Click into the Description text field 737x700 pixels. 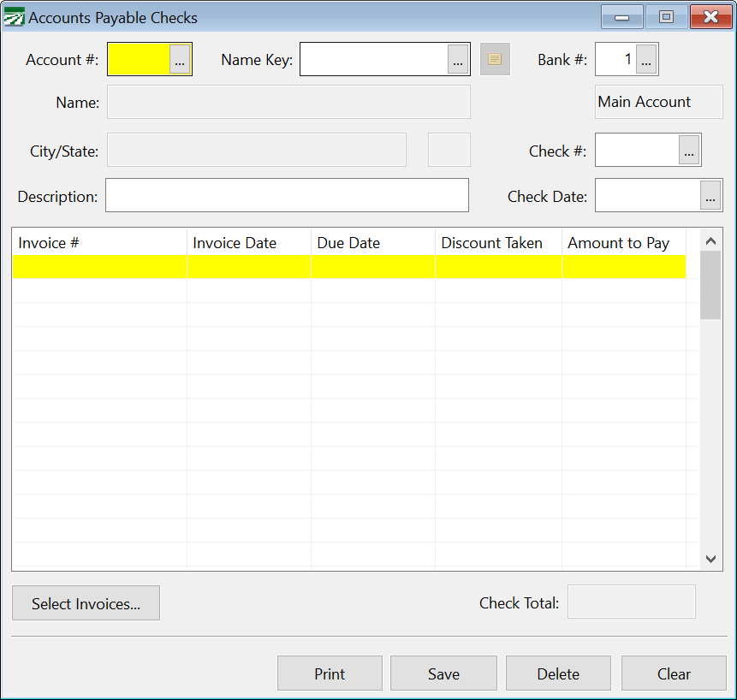pyautogui.click(x=287, y=195)
